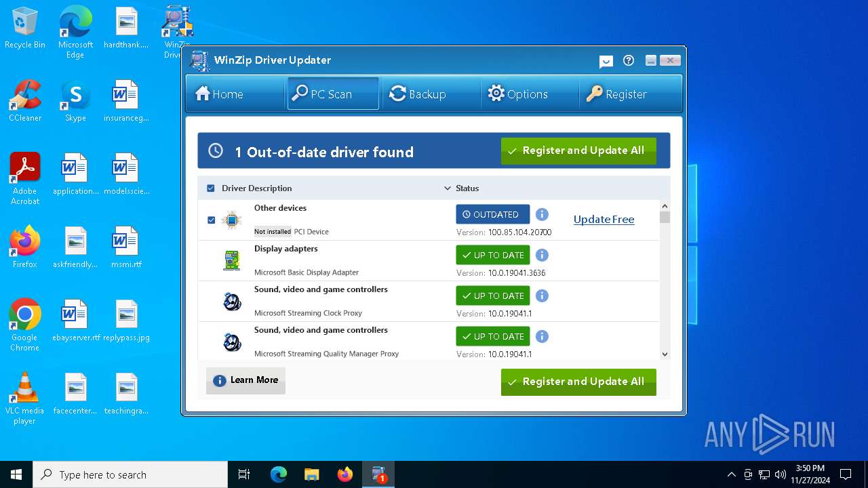Click the taskbar search box
This screenshot has width=868, height=488.
(130, 474)
